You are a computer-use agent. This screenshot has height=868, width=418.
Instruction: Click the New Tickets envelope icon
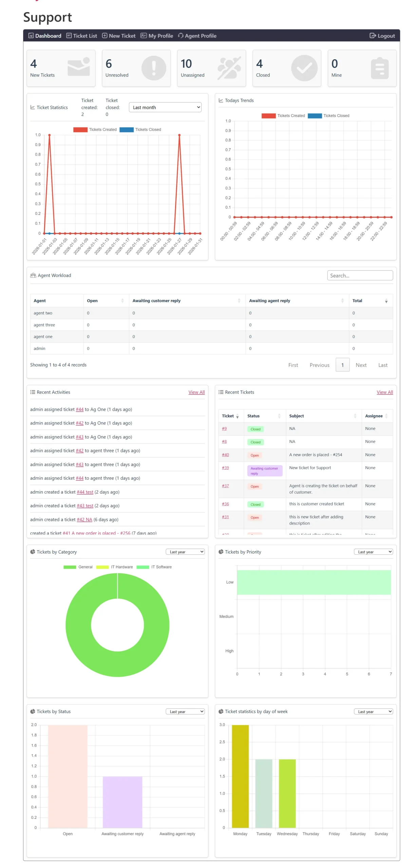pyautogui.click(x=78, y=67)
